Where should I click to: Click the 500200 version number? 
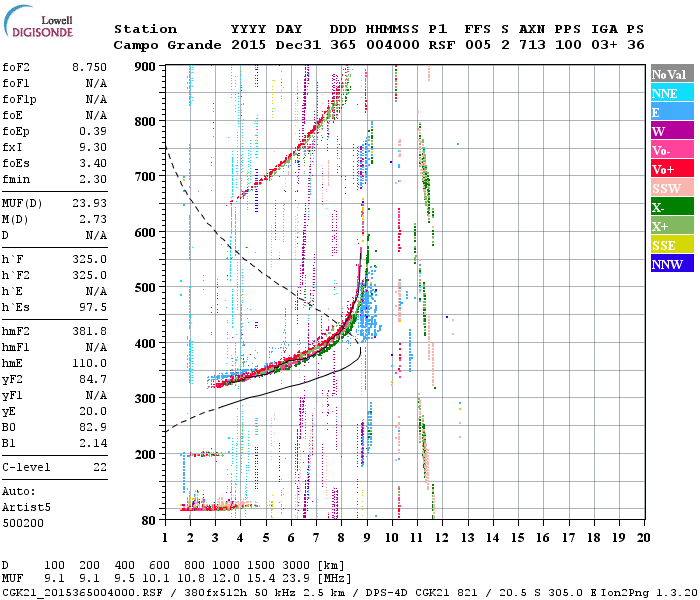click(x=23, y=524)
